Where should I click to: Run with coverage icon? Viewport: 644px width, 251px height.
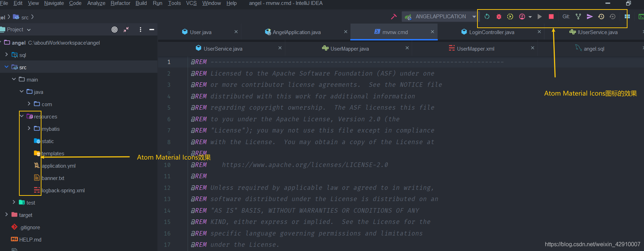point(510,17)
